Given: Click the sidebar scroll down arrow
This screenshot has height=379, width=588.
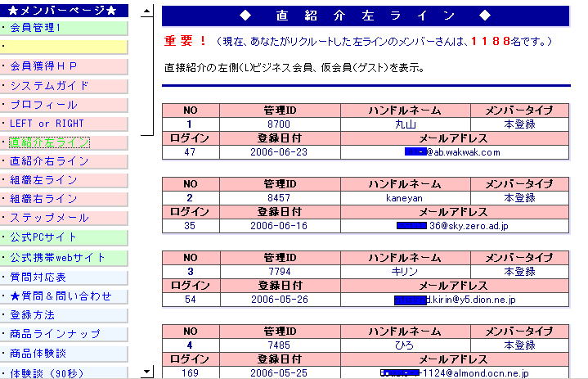Looking at the screenshot, I should (x=146, y=371).
